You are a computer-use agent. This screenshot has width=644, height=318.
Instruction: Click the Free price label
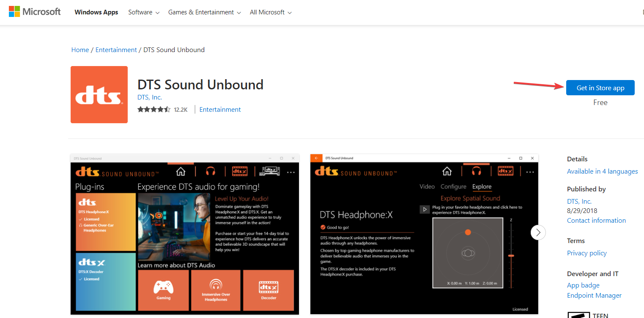[x=600, y=102]
